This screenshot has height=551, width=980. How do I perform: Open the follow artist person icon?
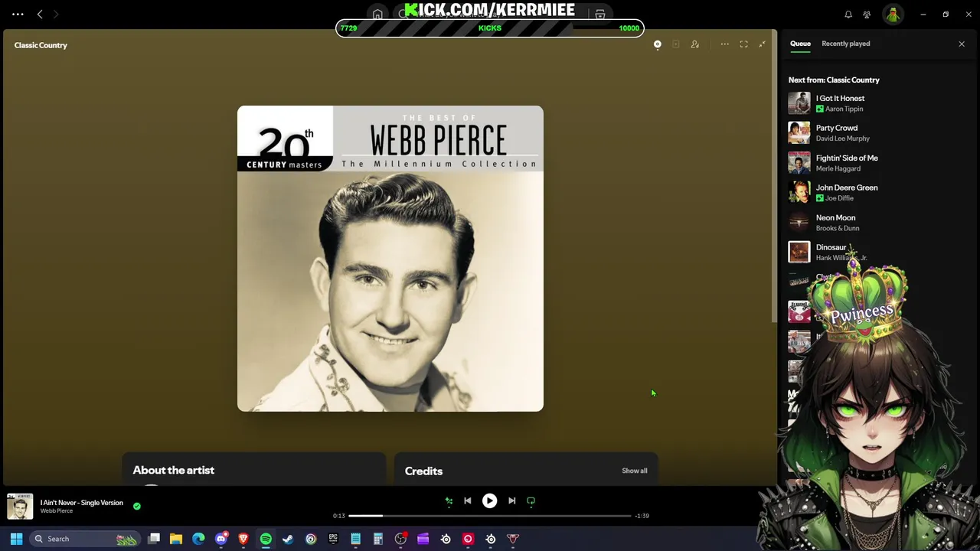click(694, 44)
